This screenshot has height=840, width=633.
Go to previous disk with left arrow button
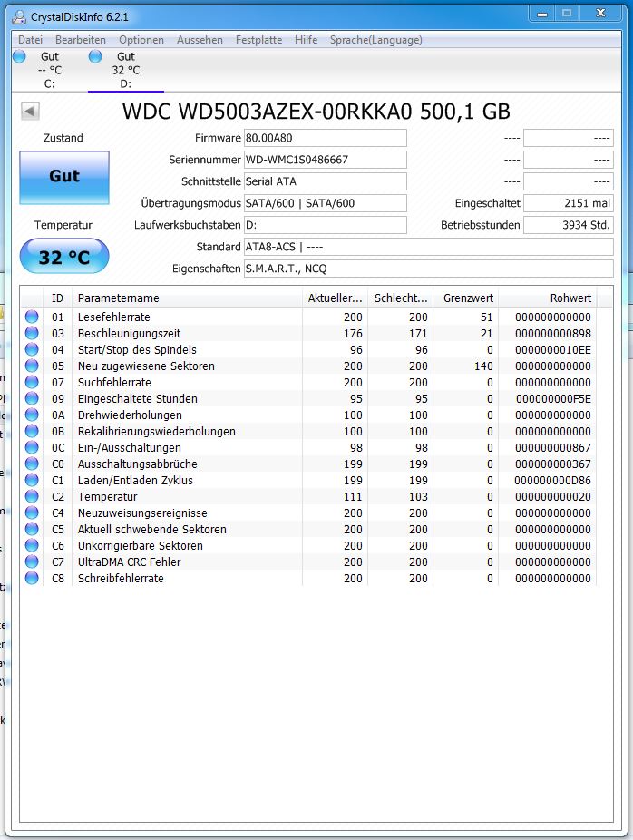[30, 112]
